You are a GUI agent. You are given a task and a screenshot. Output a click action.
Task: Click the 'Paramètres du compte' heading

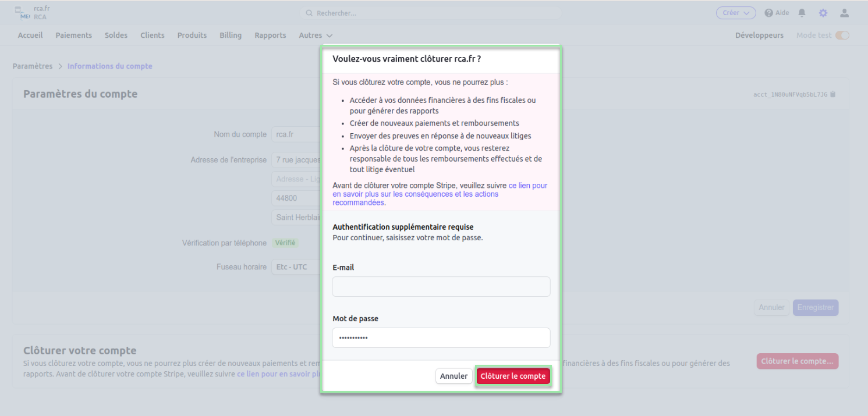[80, 94]
